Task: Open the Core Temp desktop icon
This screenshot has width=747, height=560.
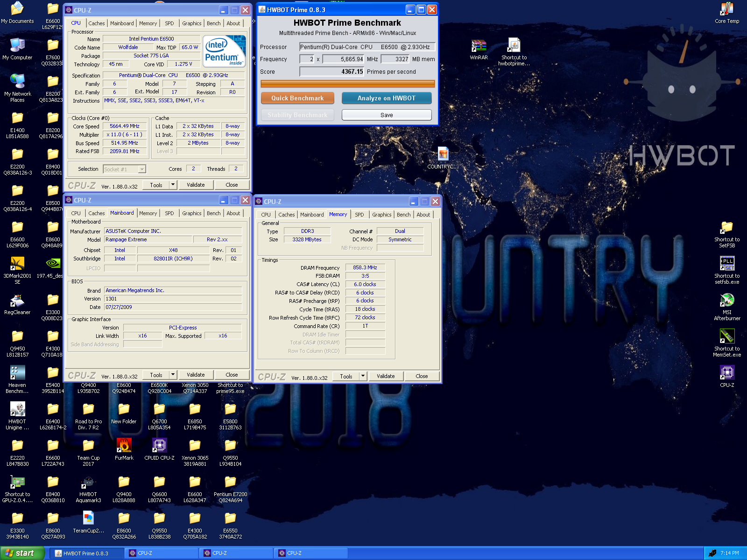Action: pyautogui.click(x=727, y=13)
